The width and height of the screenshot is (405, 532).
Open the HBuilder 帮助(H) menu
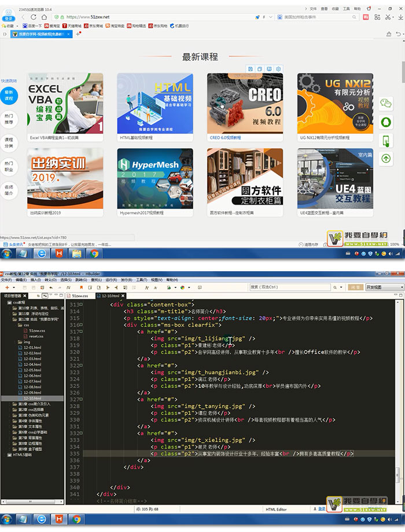click(172, 280)
